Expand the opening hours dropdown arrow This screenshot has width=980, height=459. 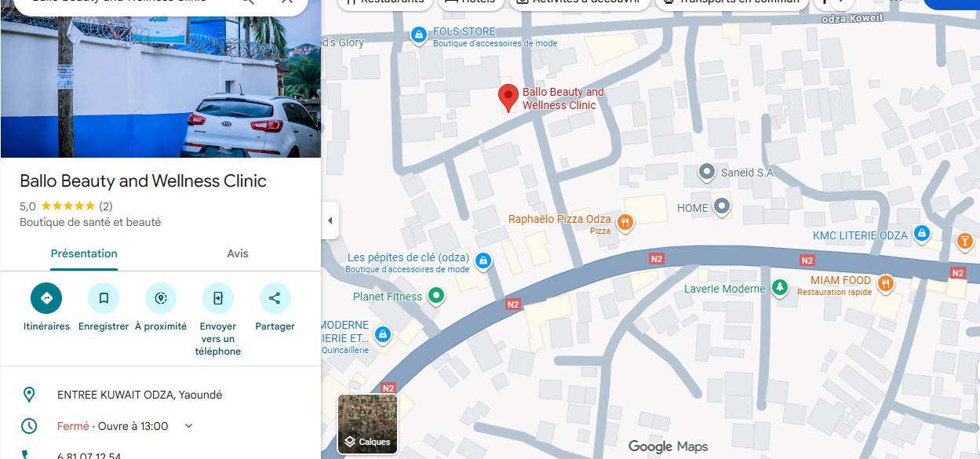click(188, 426)
